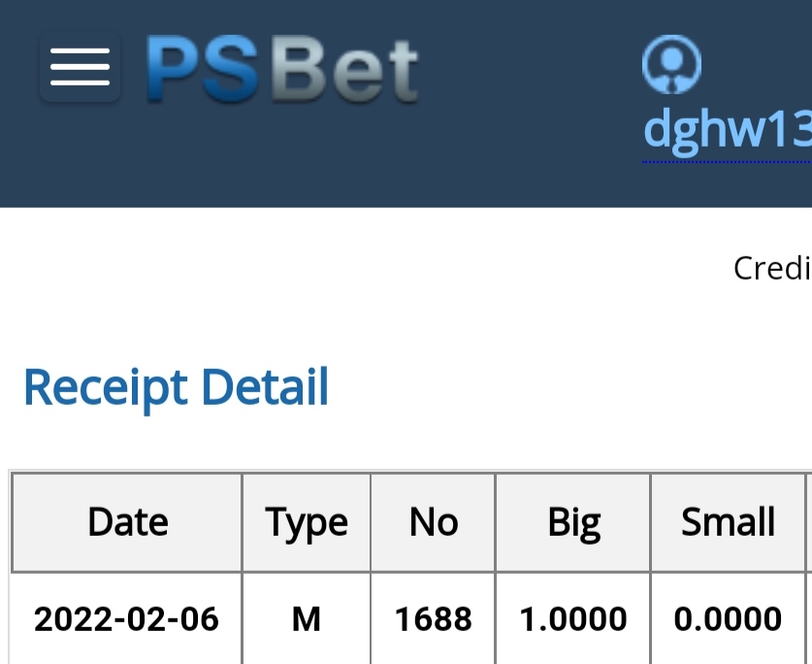Screen dimensions: 812x664
Task: Click the gray Bet part of logo
Action: (x=339, y=70)
